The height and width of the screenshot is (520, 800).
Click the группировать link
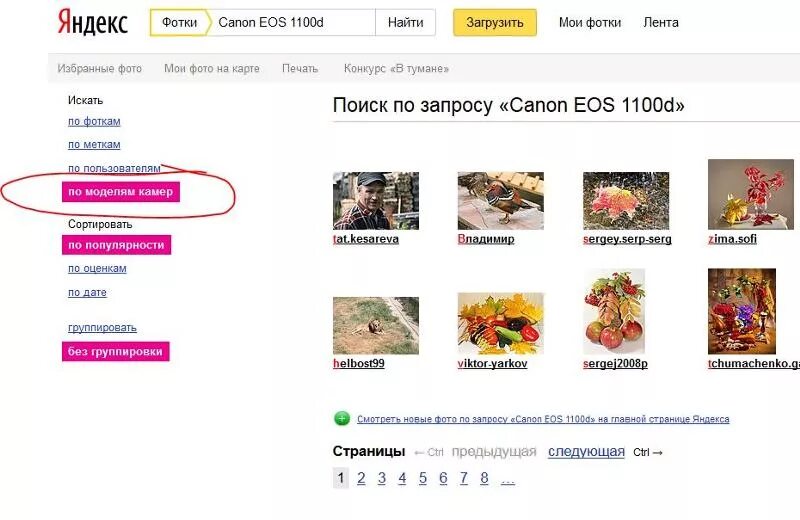103,328
